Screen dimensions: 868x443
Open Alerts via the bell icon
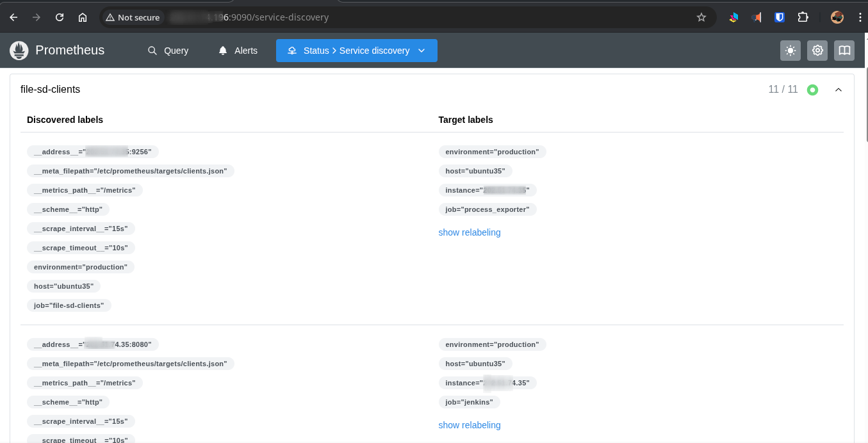coord(222,50)
